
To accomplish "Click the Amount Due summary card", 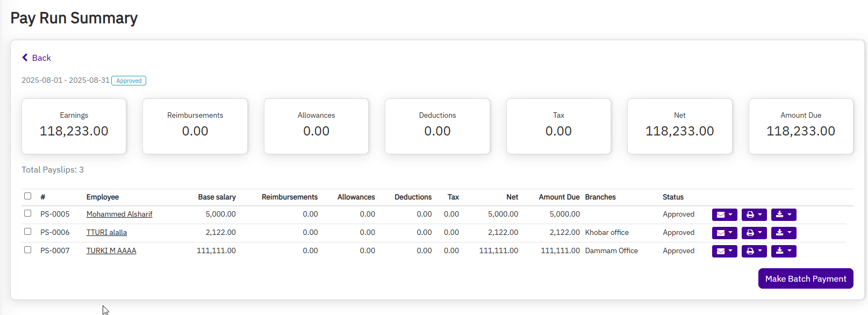I will pyautogui.click(x=800, y=126).
